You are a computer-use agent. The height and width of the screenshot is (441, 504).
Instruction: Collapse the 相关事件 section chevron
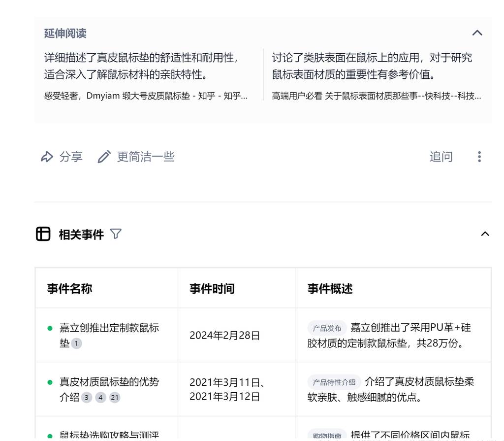click(485, 234)
